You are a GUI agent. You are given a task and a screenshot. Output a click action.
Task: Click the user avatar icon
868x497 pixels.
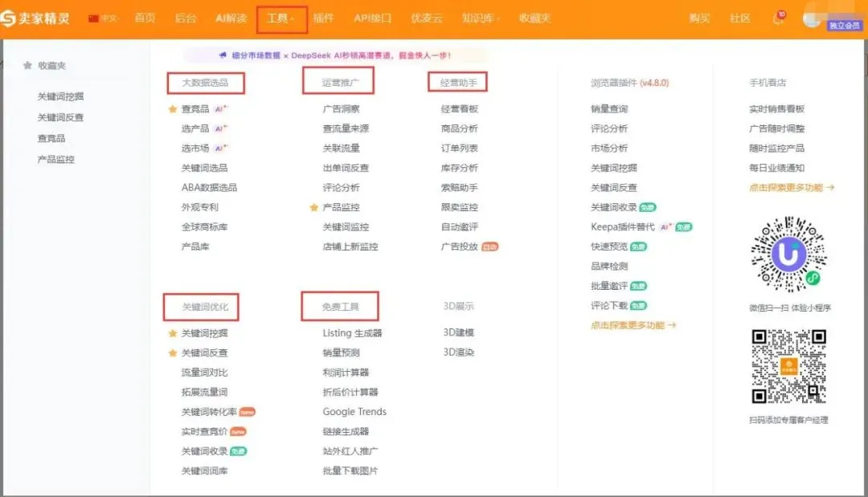(812, 18)
